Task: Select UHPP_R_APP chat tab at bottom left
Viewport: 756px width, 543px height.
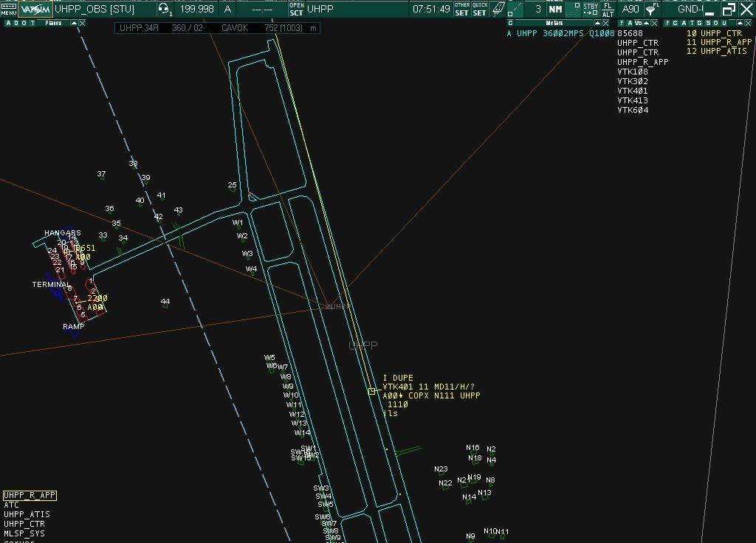Action: [x=30, y=495]
